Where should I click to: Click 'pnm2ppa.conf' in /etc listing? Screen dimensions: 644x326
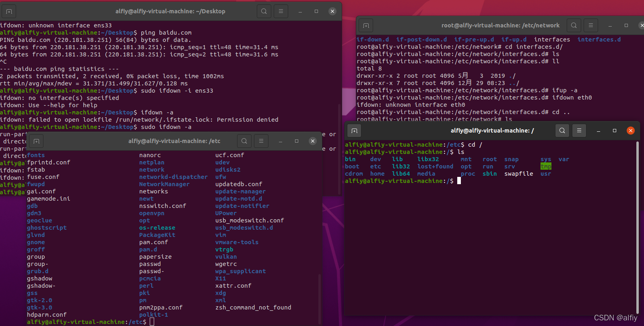coord(161,307)
